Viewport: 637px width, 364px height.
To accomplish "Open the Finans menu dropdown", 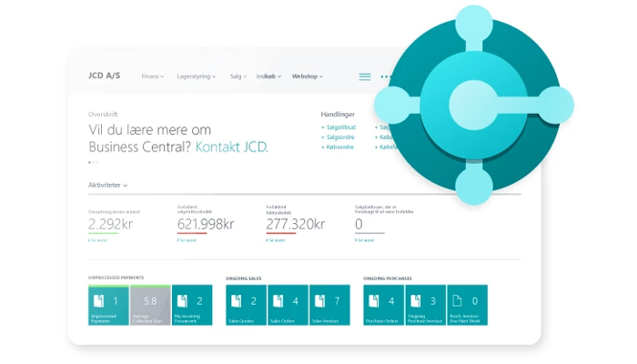I will tap(153, 76).
